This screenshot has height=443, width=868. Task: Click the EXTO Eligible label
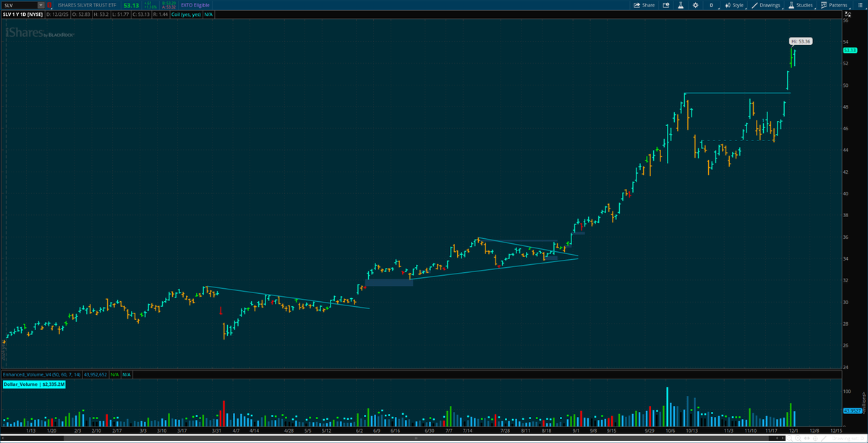coord(195,5)
